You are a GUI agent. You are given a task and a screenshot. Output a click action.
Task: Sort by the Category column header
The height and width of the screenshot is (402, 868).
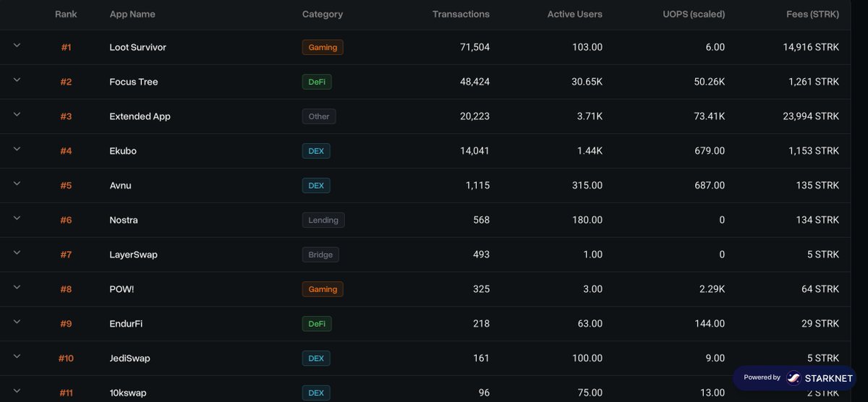[x=323, y=14]
